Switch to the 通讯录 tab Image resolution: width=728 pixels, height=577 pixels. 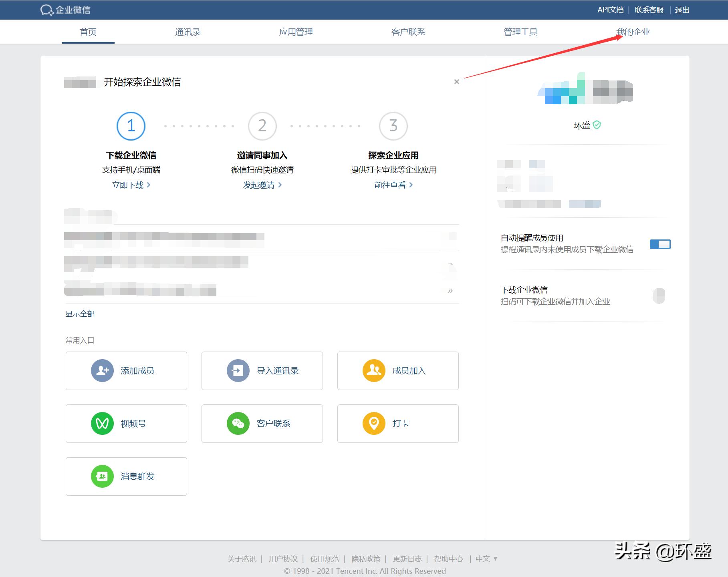click(x=188, y=32)
